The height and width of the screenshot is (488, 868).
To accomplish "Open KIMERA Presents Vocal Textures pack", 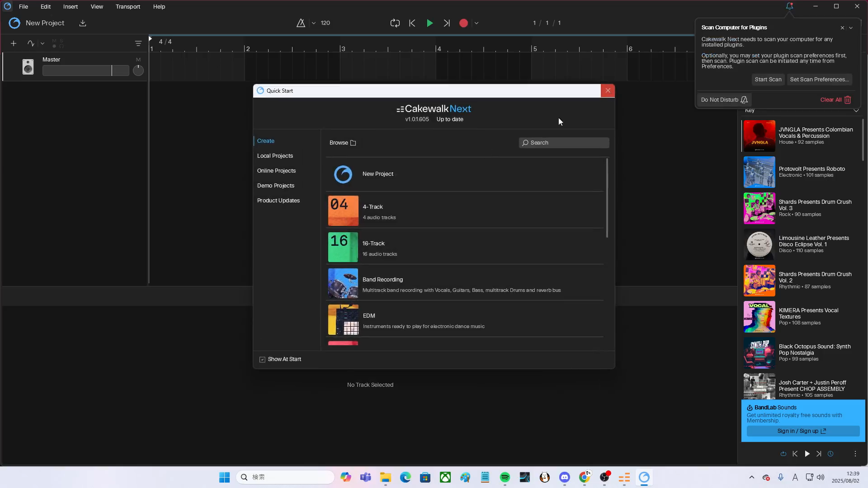I will pyautogui.click(x=801, y=317).
